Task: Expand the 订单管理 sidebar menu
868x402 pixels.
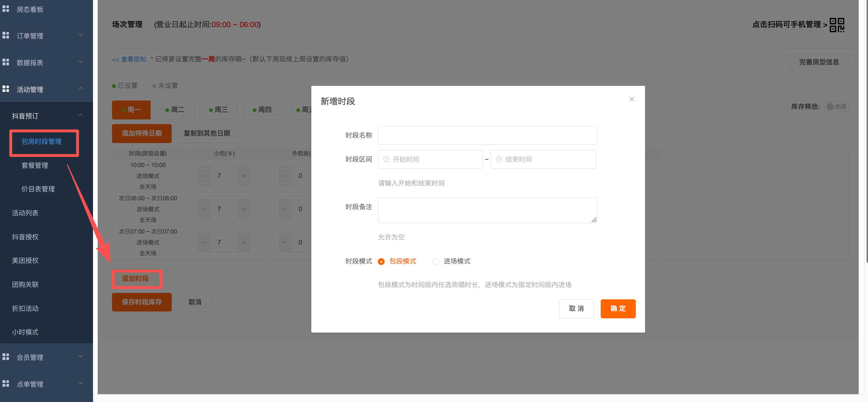Action: pos(81,35)
